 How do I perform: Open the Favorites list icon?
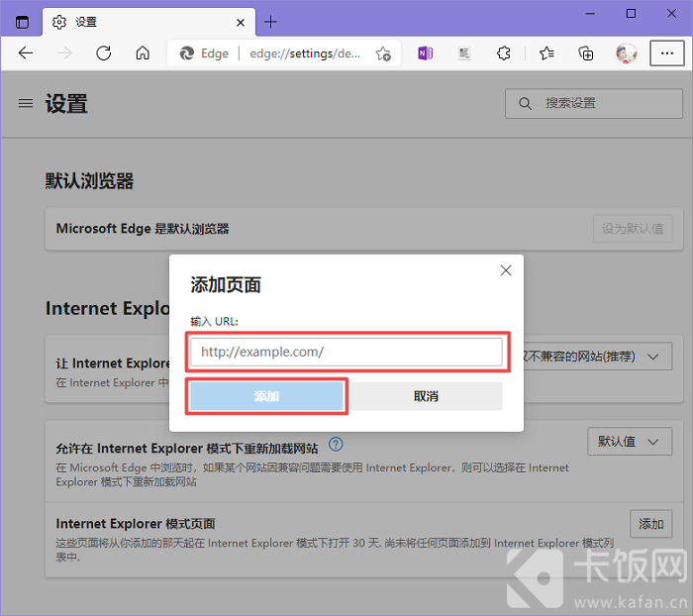(x=546, y=53)
